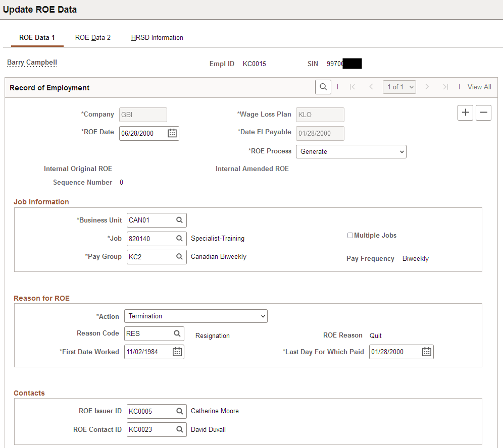The height and width of the screenshot is (448, 503).
Task: Click the Reason for ROE heading
Action: 42,298
